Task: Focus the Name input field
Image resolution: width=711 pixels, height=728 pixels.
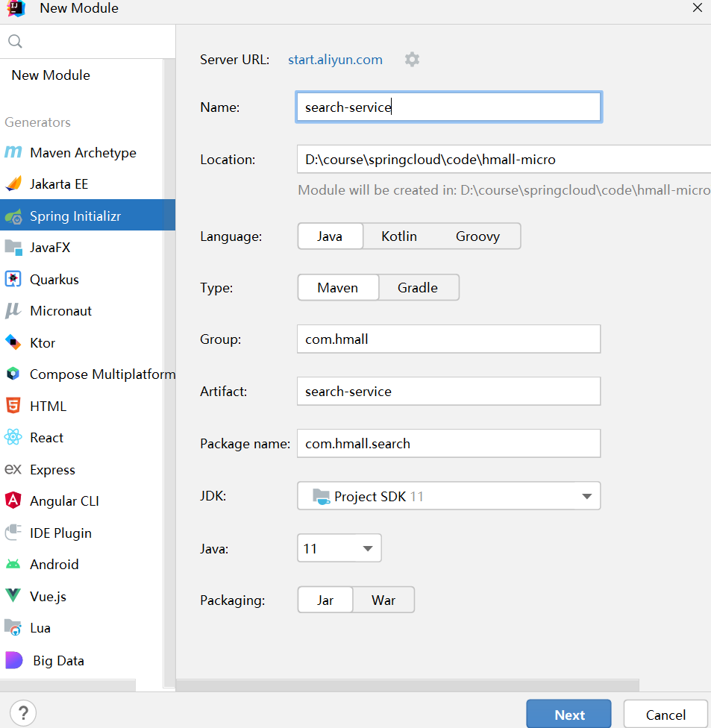Action: click(x=448, y=107)
